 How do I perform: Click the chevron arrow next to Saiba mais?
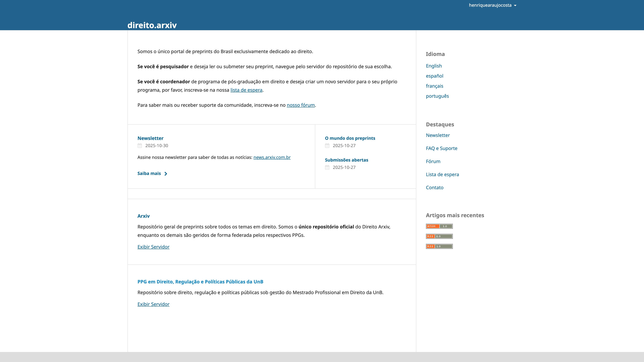166,173
